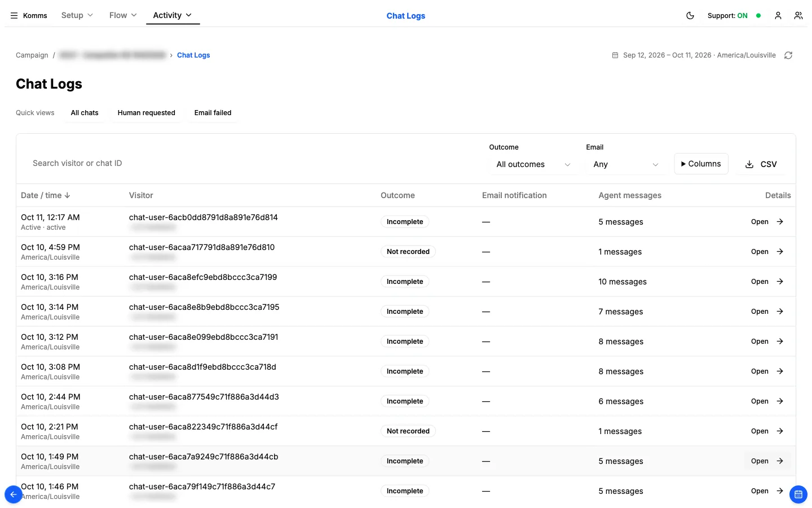
Task: Click the refresh icon beside date range
Action: click(x=788, y=55)
